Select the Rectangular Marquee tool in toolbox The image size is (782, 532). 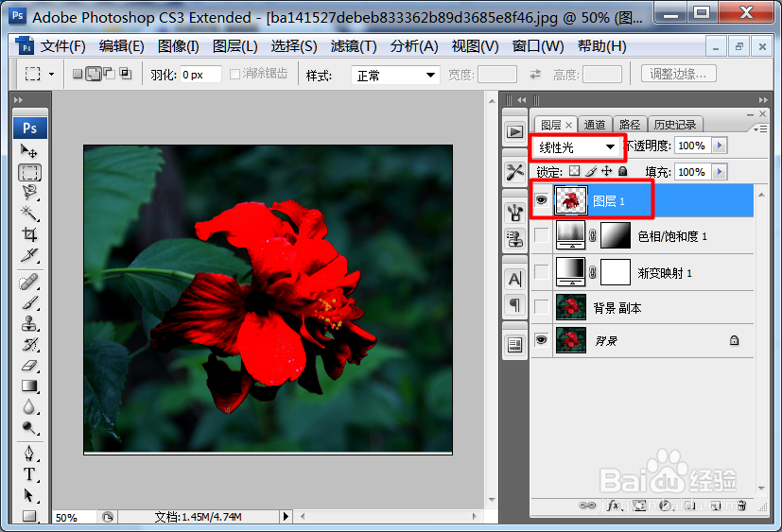point(29,173)
